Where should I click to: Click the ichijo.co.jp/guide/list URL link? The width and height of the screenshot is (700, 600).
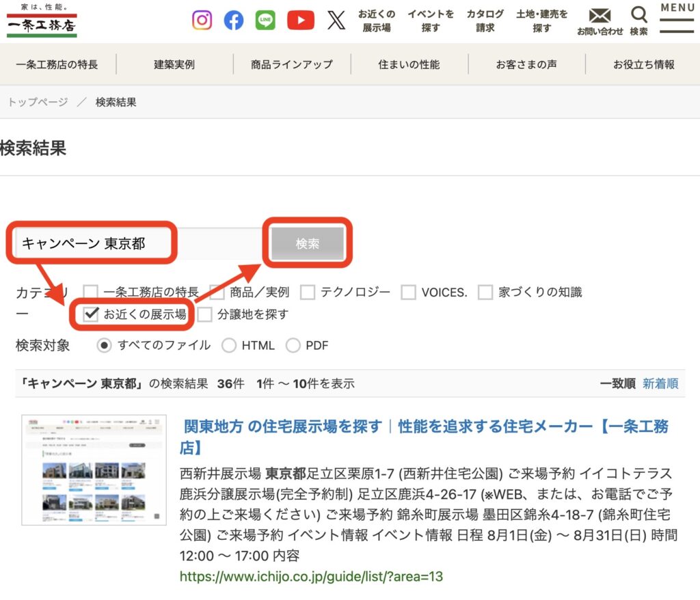pos(311,576)
